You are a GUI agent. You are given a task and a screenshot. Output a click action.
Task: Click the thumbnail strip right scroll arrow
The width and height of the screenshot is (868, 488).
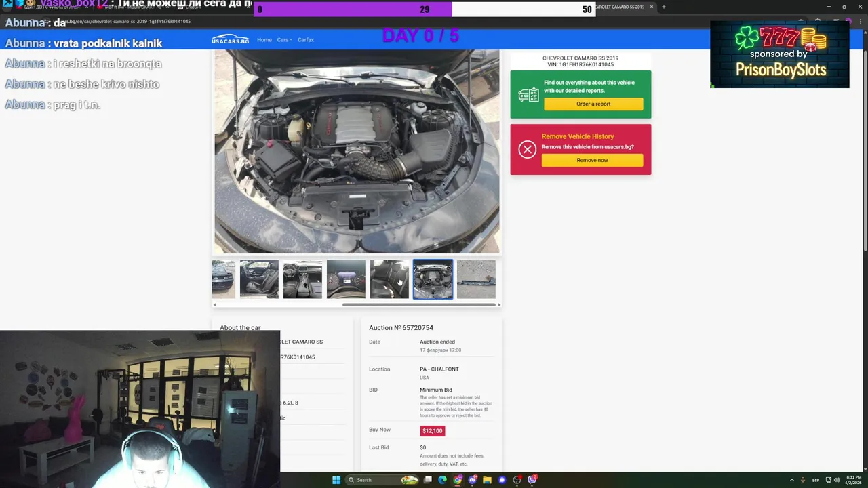click(499, 305)
